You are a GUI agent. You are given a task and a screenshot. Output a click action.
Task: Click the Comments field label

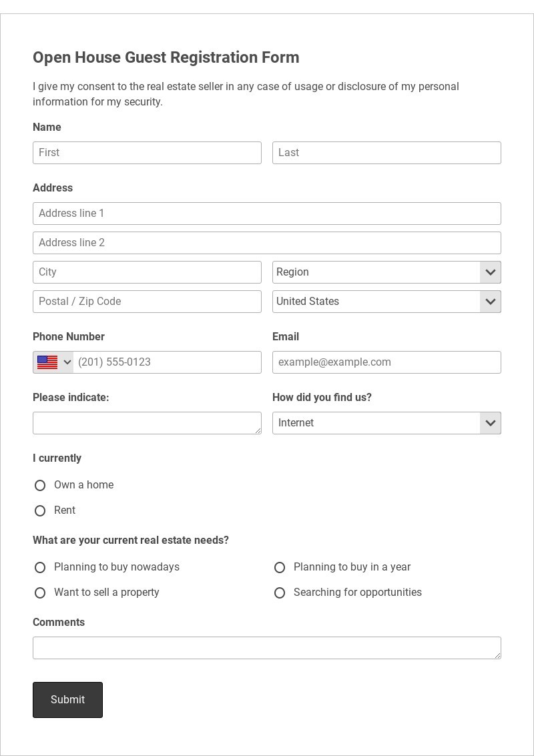click(x=59, y=623)
